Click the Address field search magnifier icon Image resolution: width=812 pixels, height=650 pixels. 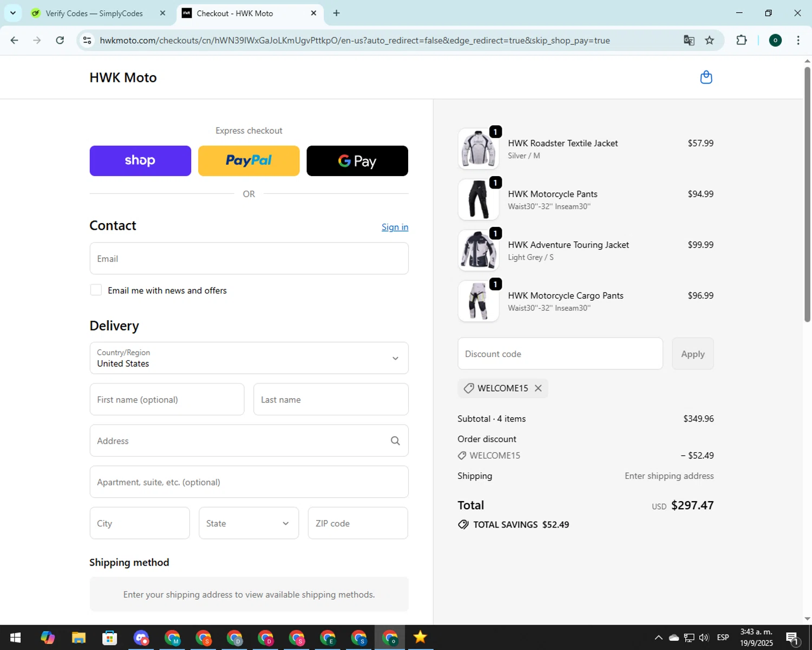pyautogui.click(x=395, y=441)
